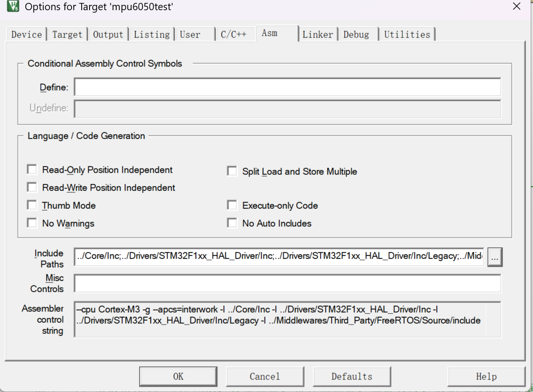The height and width of the screenshot is (392, 533).
Task: Switch to the Output tab
Action: (x=108, y=34)
